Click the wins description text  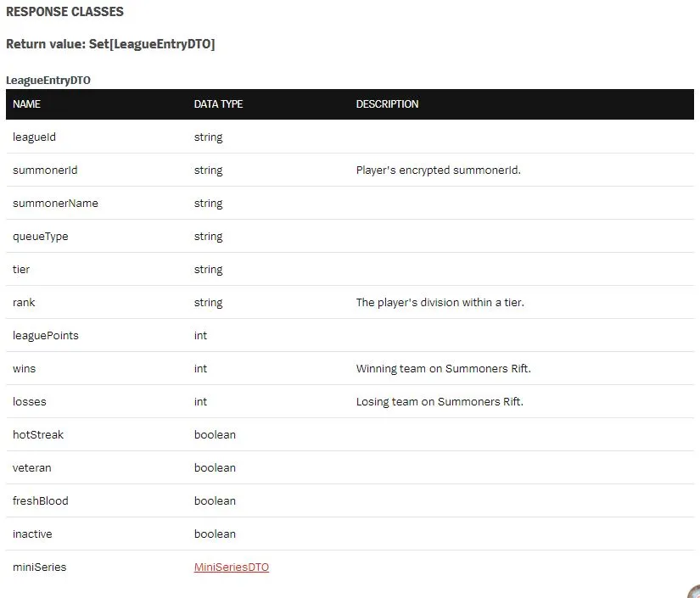pyautogui.click(x=443, y=369)
